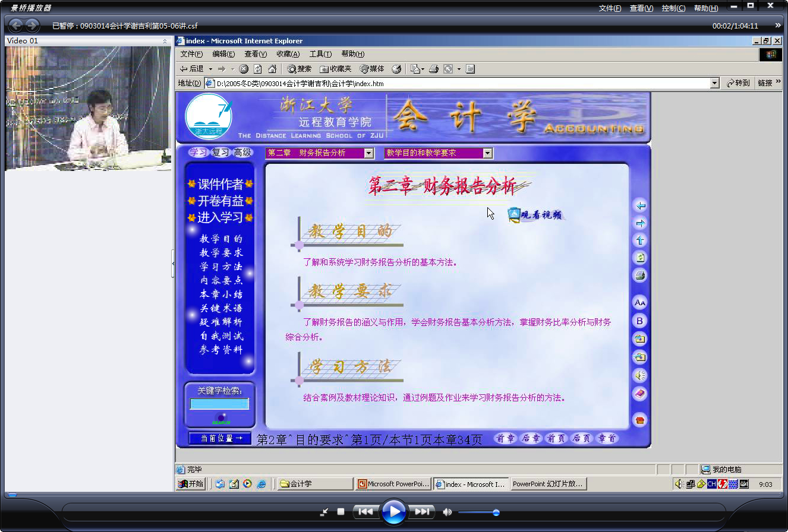788x532 pixels.
Task: Click the player playback seek bar
Action: [x=393, y=495]
